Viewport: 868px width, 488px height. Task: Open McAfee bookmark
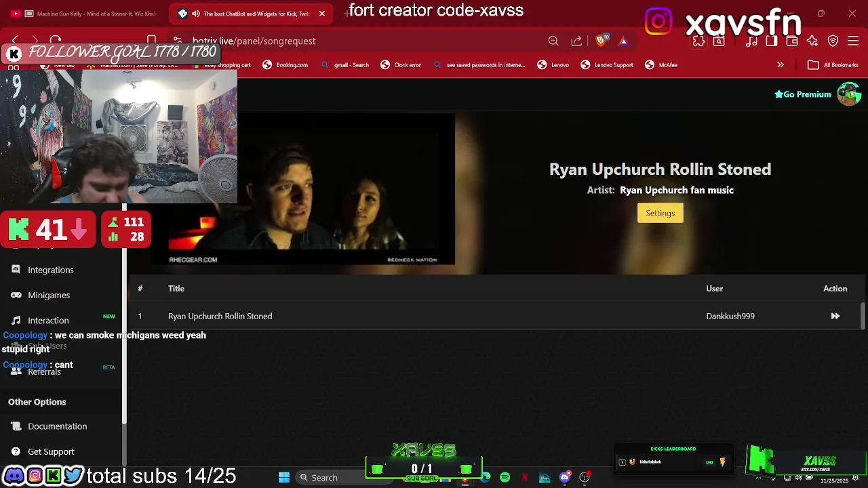[x=661, y=65]
